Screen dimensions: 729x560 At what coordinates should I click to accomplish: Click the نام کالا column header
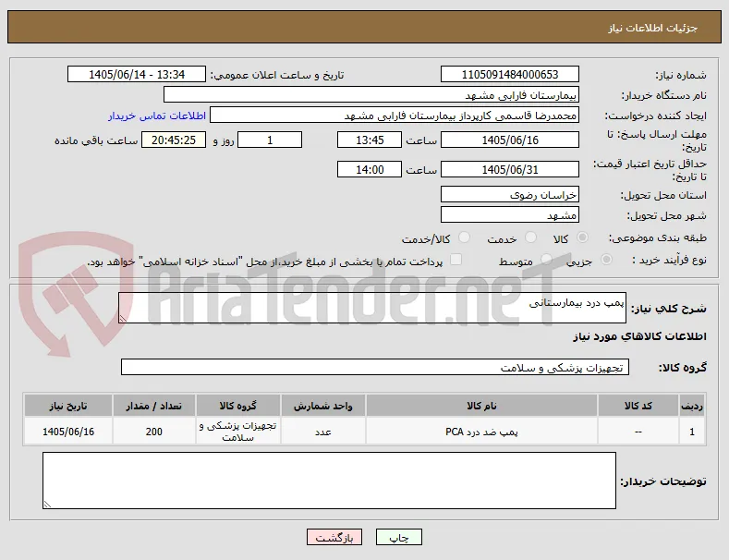tap(481, 406)
